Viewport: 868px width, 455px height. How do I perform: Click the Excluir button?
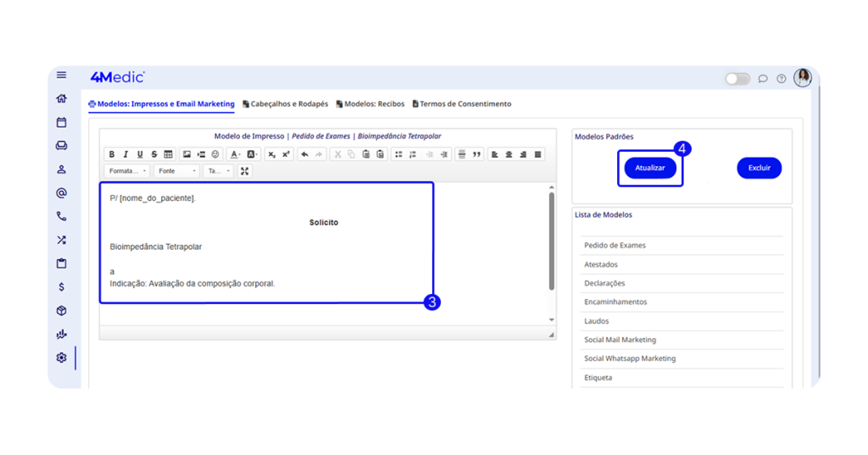point(759,168)
